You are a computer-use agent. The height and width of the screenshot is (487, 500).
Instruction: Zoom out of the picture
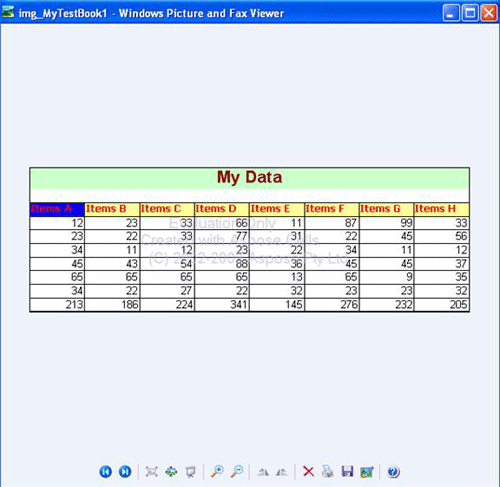point(237,472)
